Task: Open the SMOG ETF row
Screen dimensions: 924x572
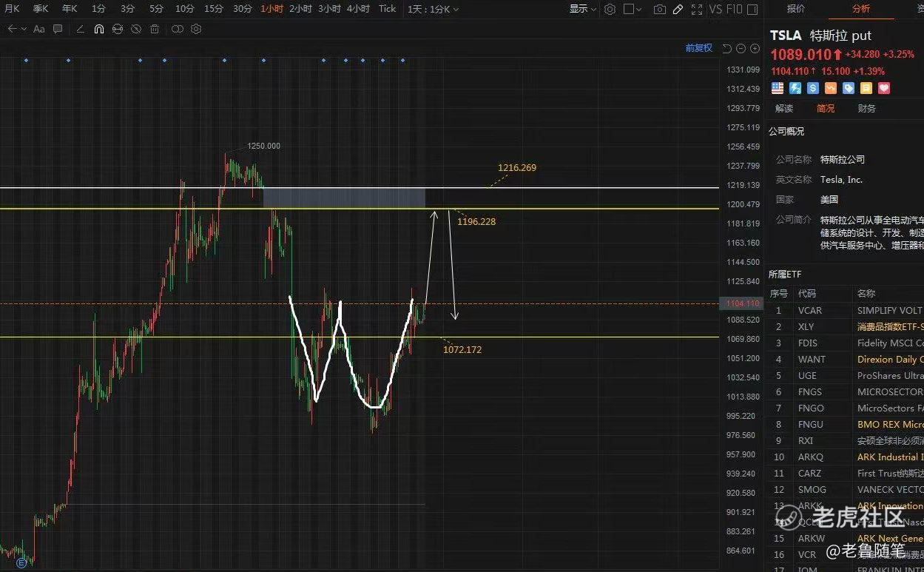Action: pyautogui.click(x=844, y=490)
